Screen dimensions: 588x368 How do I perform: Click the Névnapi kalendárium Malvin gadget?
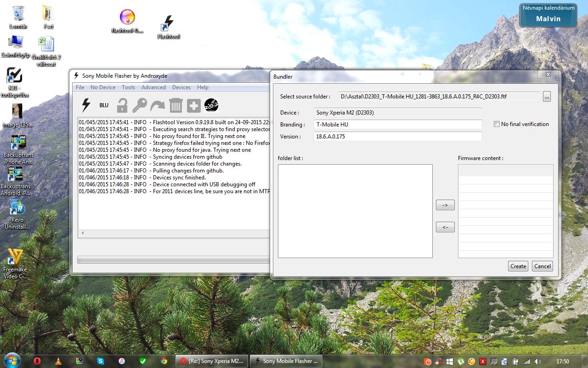pos(548,15)
